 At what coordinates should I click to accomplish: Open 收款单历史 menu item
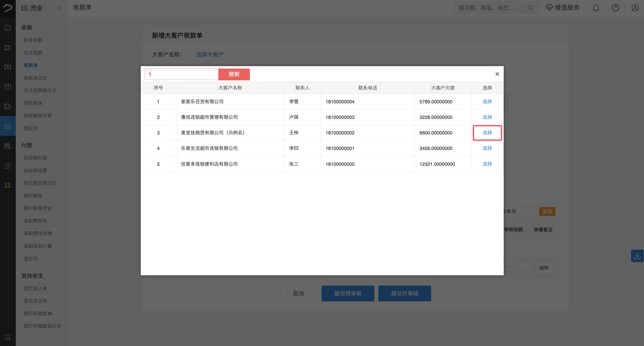tap(36, 78)
